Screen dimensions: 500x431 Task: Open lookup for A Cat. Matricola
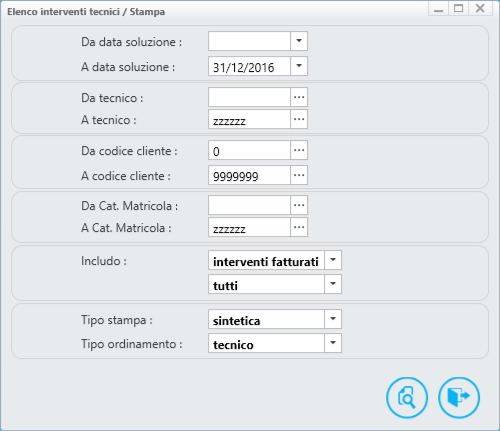pos(299,227)
